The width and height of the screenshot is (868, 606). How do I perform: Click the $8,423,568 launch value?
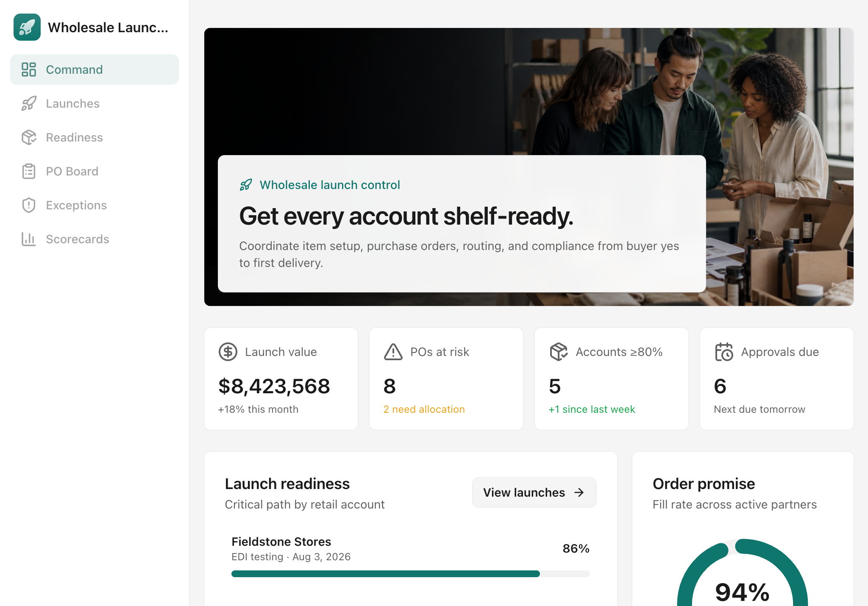(x=274, y=386)
